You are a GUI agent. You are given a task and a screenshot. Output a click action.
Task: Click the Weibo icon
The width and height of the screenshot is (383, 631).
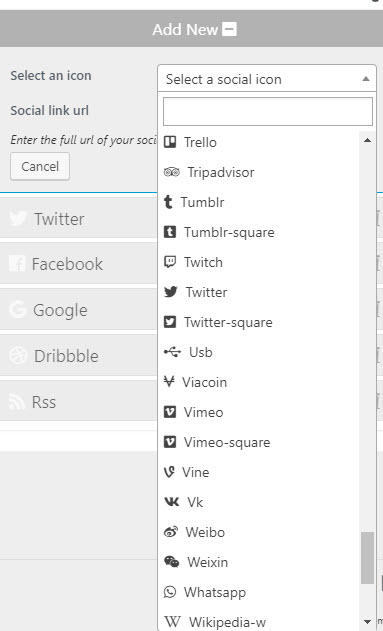coord(171,532)
